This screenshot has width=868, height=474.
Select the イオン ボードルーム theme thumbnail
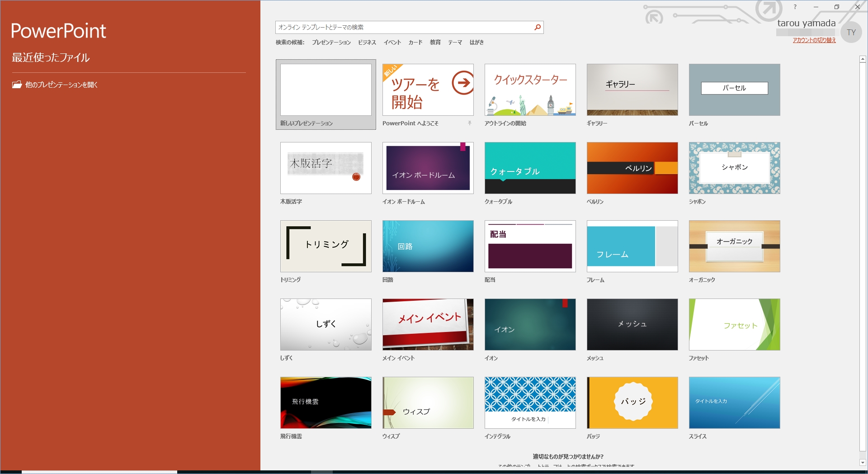point(428,168)
